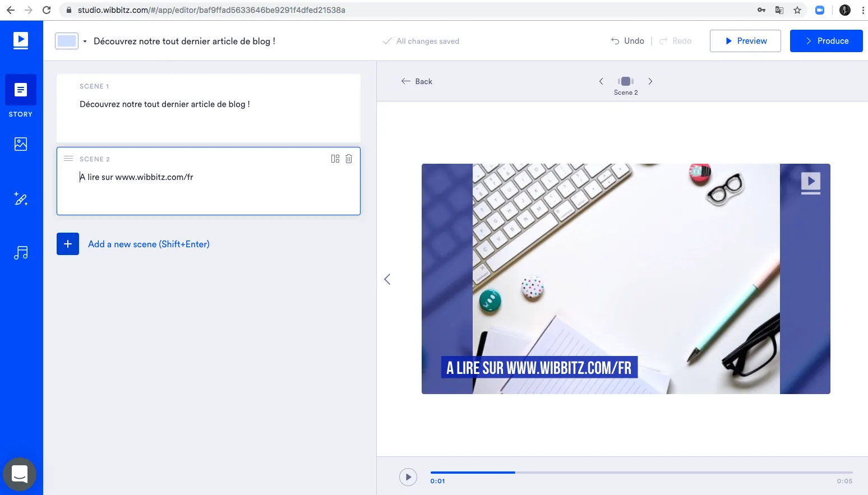Click the caption overlay in preview

tap(539, 367)
